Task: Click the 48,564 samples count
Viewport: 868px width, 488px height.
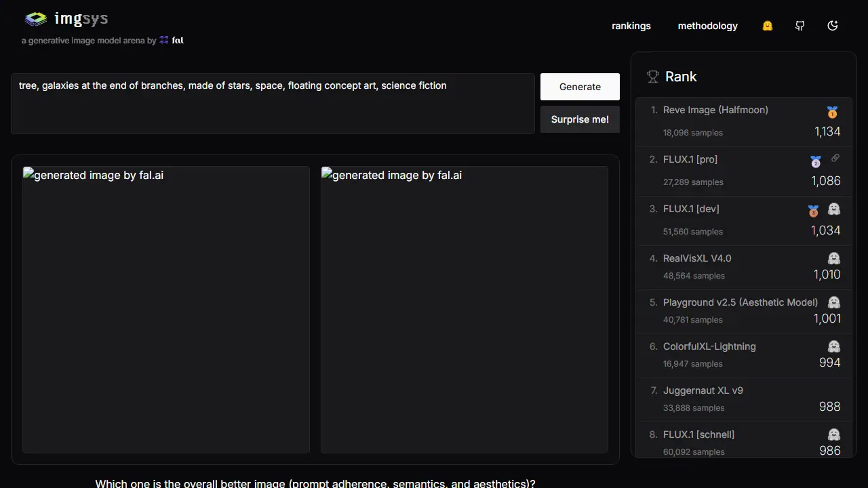Action: click(694, 276)
